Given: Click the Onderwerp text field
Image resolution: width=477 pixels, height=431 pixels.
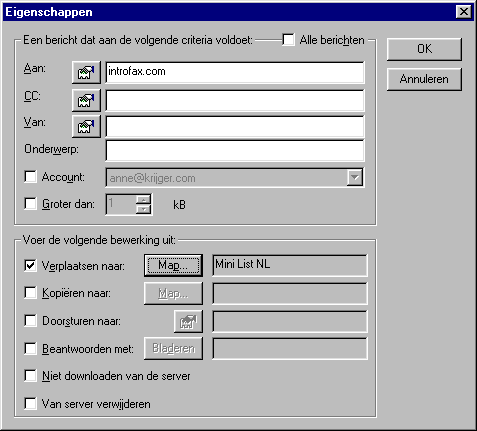Looking at the screenshot, I should [x=235, y=151].
